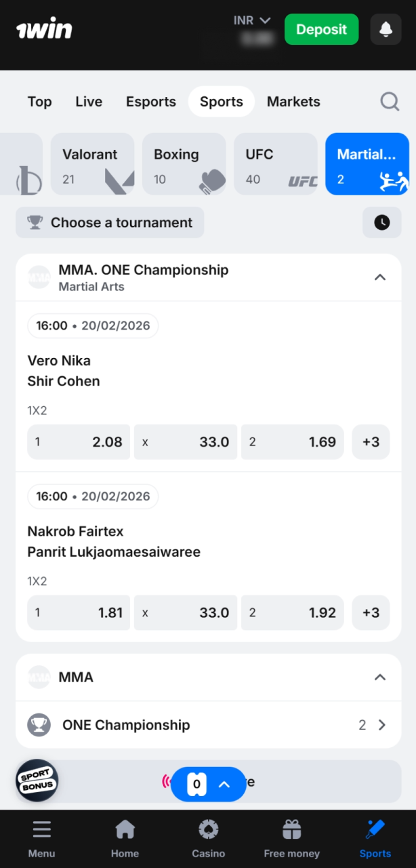Tap the Casino icon in bottom navigation
The height and width of the screenshot is (868, 416).
208,829
